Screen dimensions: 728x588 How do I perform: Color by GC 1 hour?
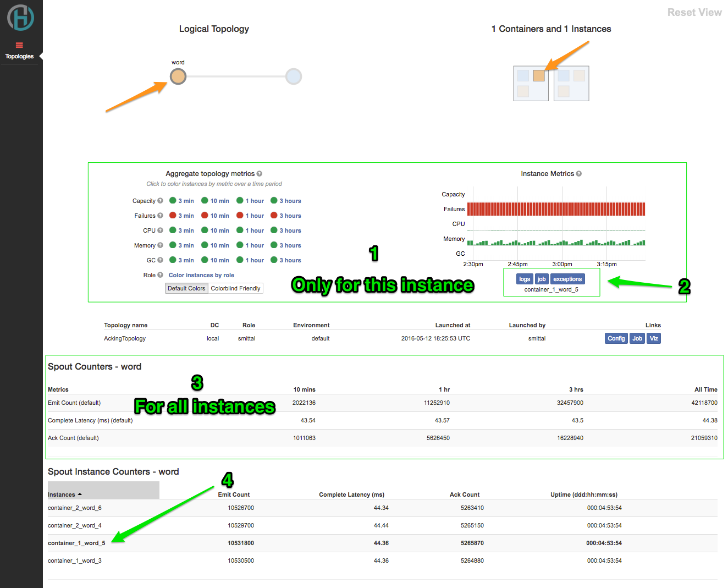[250, 260]
